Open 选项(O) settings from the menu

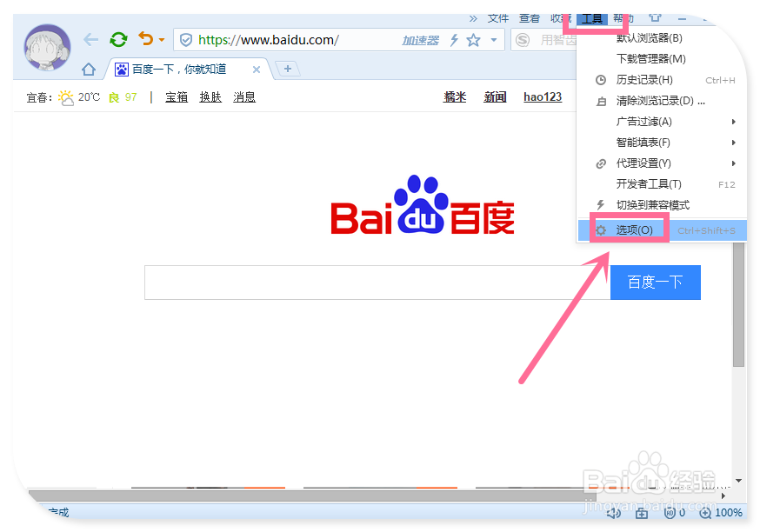coord(661,230)
